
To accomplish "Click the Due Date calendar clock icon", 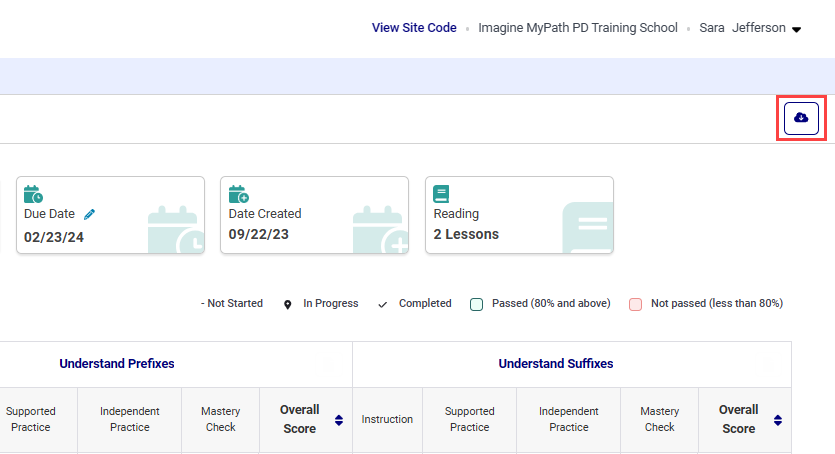I will pyautogui.click(x=33, y=194).
